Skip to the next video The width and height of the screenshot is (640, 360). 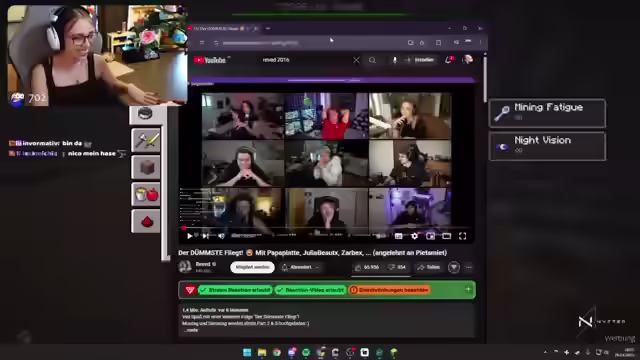(x=206, y=236)
